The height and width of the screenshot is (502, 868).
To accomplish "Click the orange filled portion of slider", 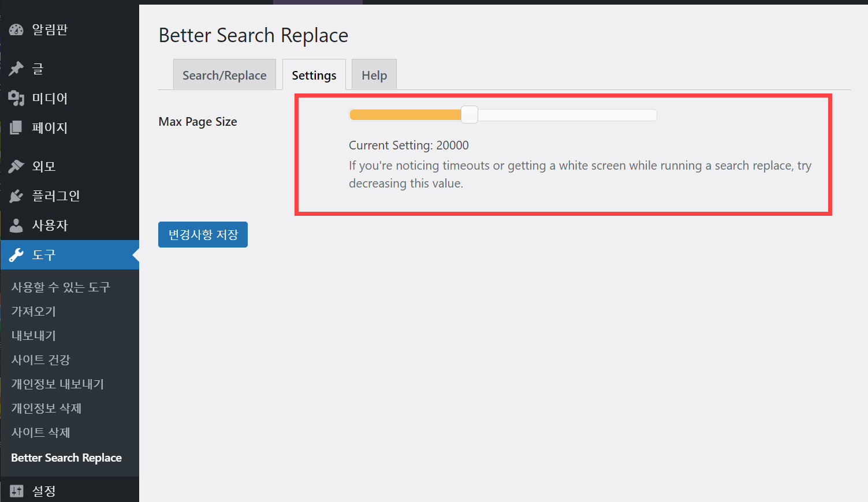I will (405, 115).
